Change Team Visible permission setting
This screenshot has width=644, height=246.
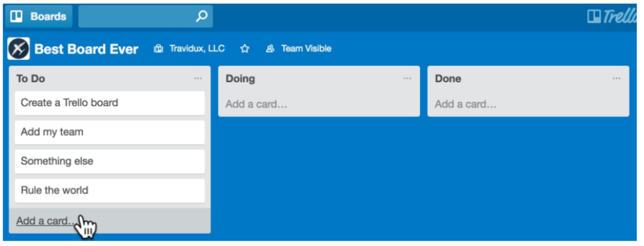[x=306, y=48]
